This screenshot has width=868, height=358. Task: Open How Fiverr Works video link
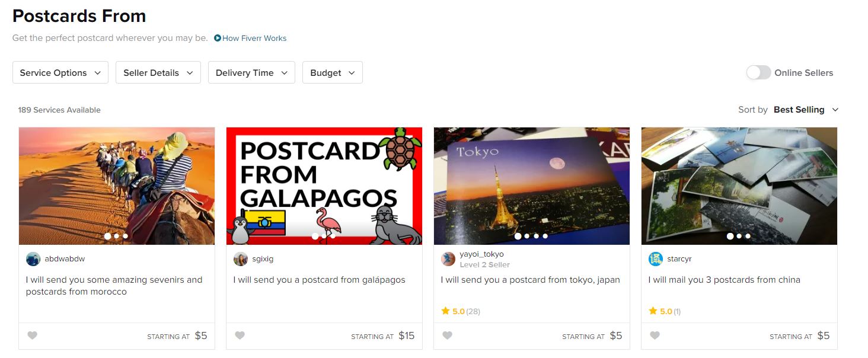pos(250,38)
